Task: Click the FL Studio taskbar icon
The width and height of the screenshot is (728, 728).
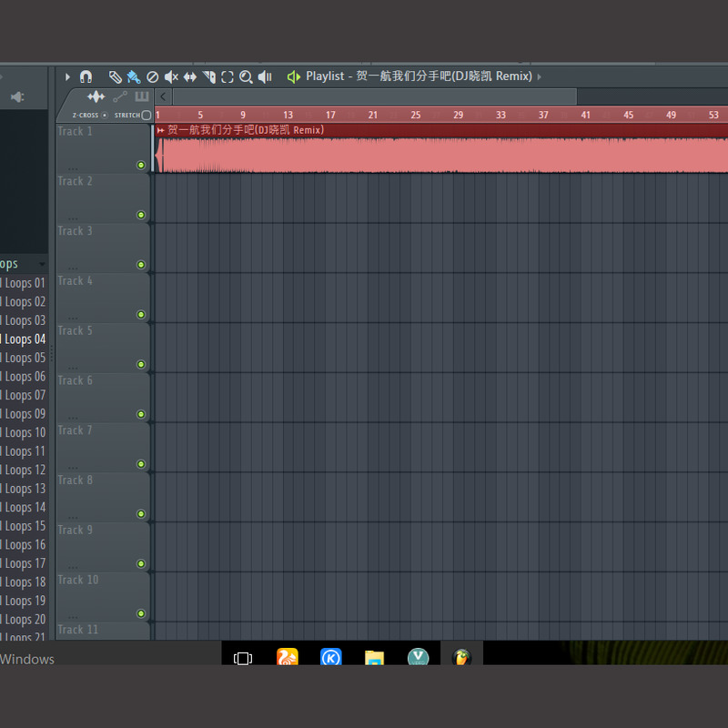Action: click(461, 657)
